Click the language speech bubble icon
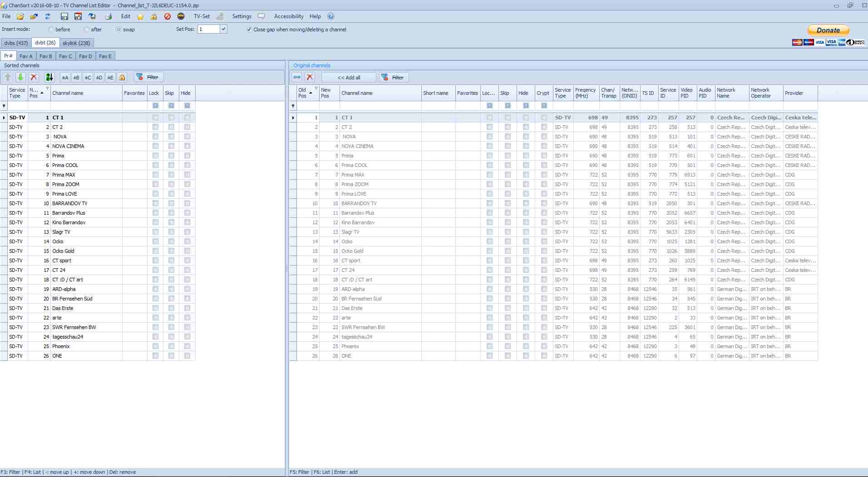868x477 pixels. (x=261, y=16)
